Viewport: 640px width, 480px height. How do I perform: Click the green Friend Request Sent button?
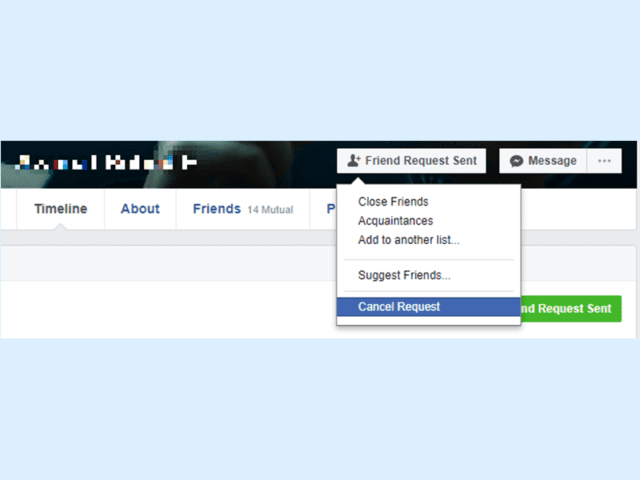click(571, 309)
